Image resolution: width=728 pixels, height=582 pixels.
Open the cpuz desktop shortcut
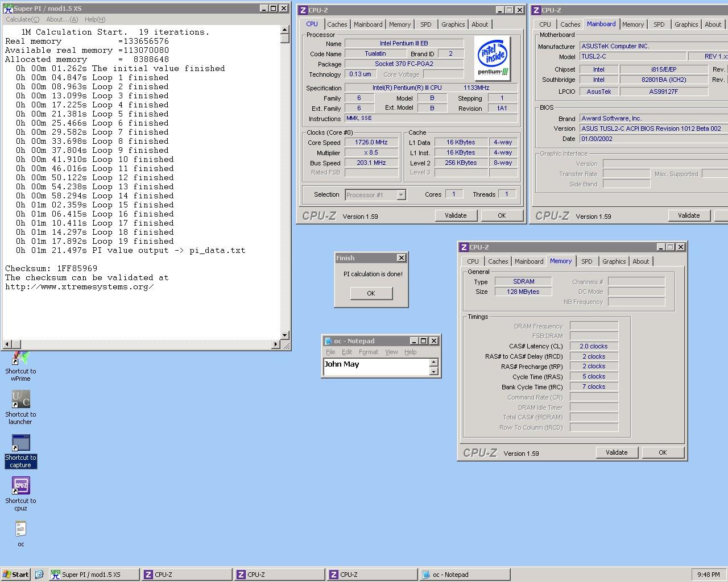point(20,494)
